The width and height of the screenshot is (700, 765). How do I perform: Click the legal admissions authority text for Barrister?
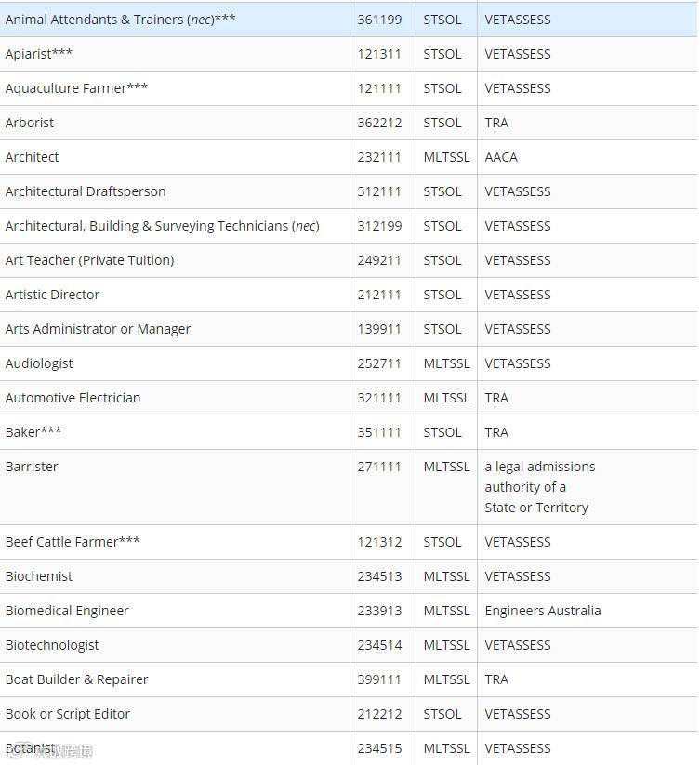tap(540, 487)
